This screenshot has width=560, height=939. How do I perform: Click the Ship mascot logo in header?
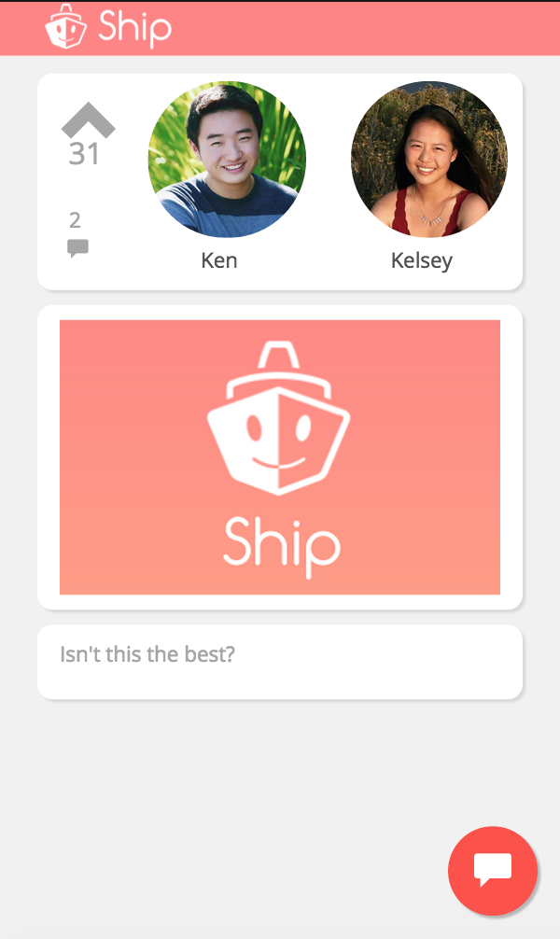point(66,27)
